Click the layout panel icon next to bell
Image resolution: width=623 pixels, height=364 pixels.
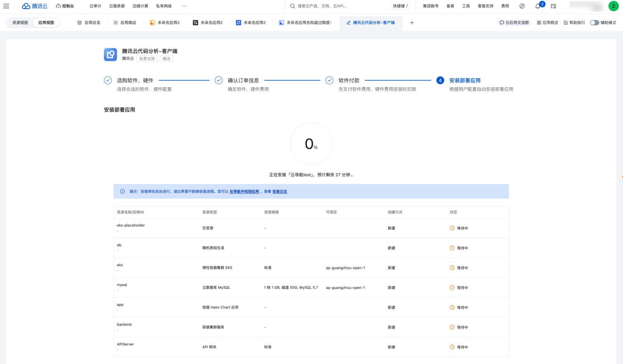click(x=553, y=6)
